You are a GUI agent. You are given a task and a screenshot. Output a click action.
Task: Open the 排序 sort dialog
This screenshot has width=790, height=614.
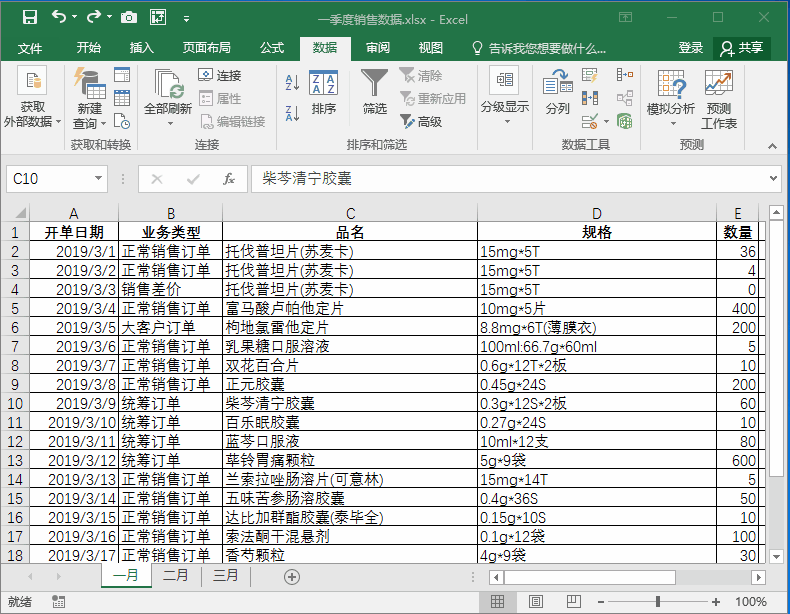pos(323,93)
